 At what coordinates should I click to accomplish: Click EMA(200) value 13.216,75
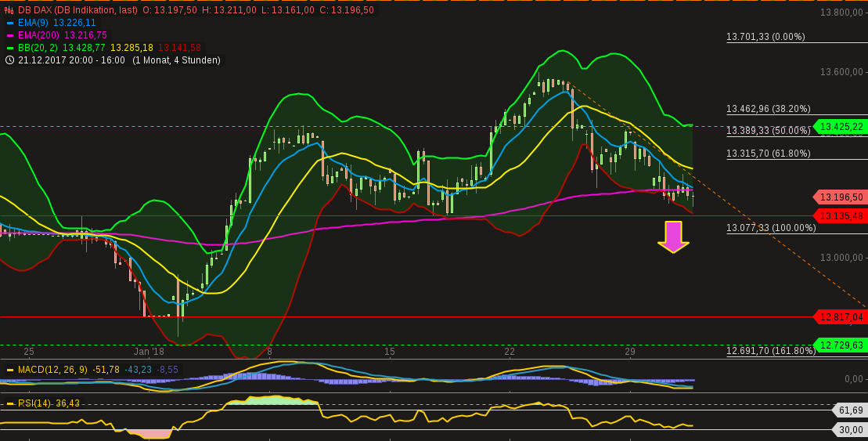pyautogui.click(x=85, y=35)
